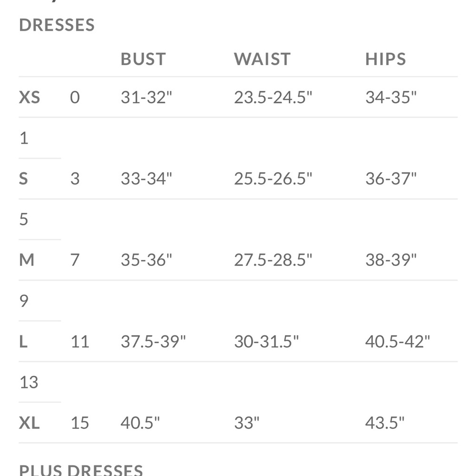The width and height of the screenshot is (476, 476).
Task: Select the L size label
Action: pos(23,341)
